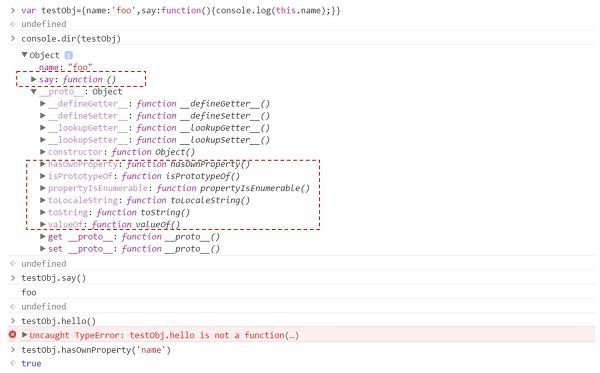Viewport: 600px width, 373px height.
Task: Expand the __defineGetter__ function entry
Action: [x=43, y=103]
